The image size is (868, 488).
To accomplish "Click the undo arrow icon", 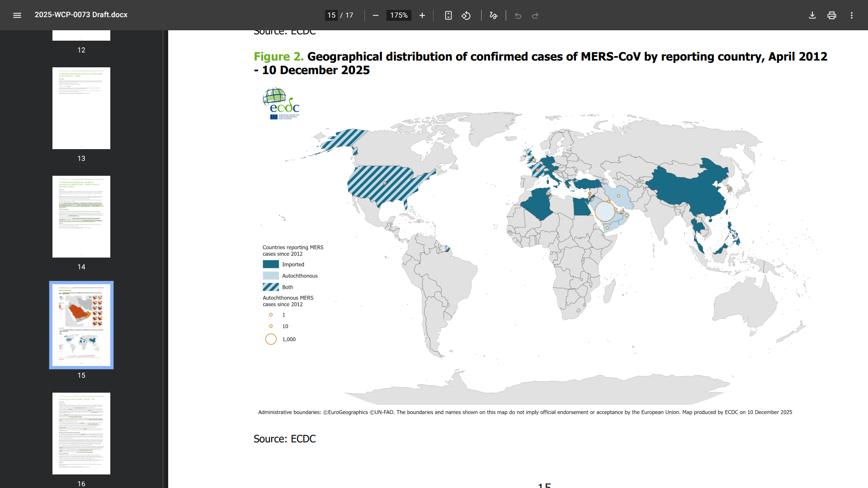I will pyautogui.click(x=518, y=16).
